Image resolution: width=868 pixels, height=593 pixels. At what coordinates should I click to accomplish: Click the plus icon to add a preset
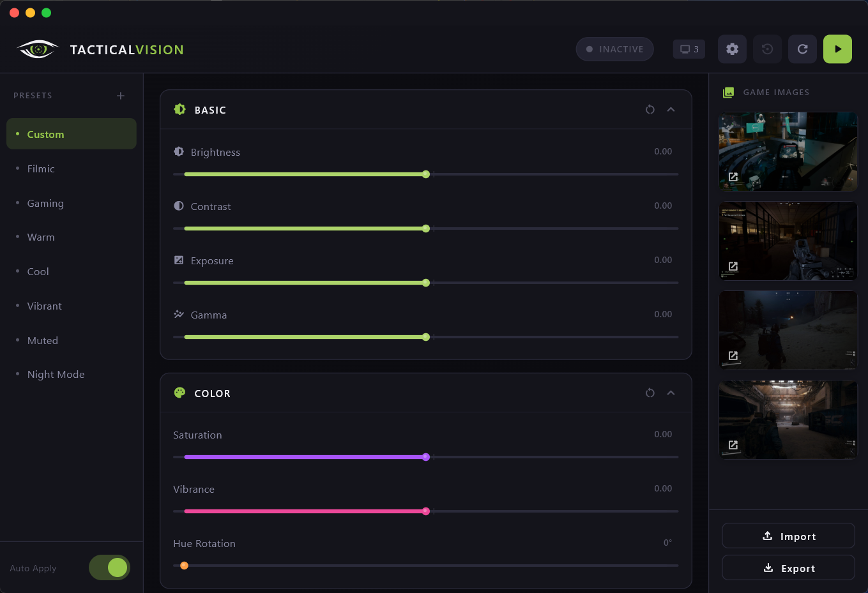click(120, 95)
